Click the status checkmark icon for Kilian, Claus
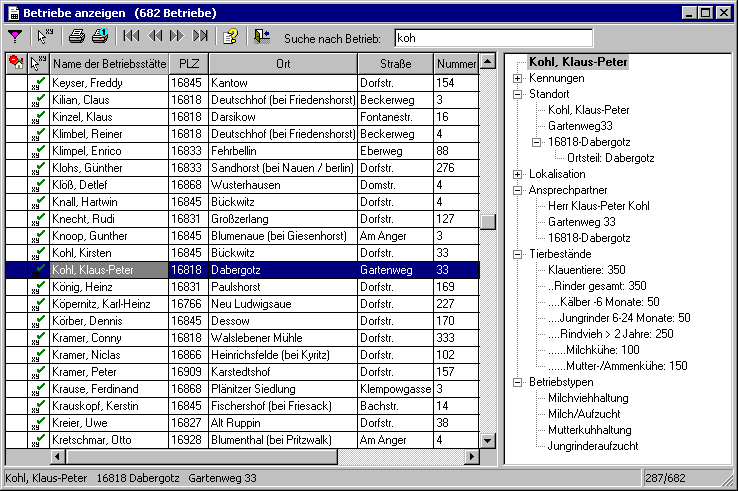Viewport: 738px width, 491px height. 39,100
